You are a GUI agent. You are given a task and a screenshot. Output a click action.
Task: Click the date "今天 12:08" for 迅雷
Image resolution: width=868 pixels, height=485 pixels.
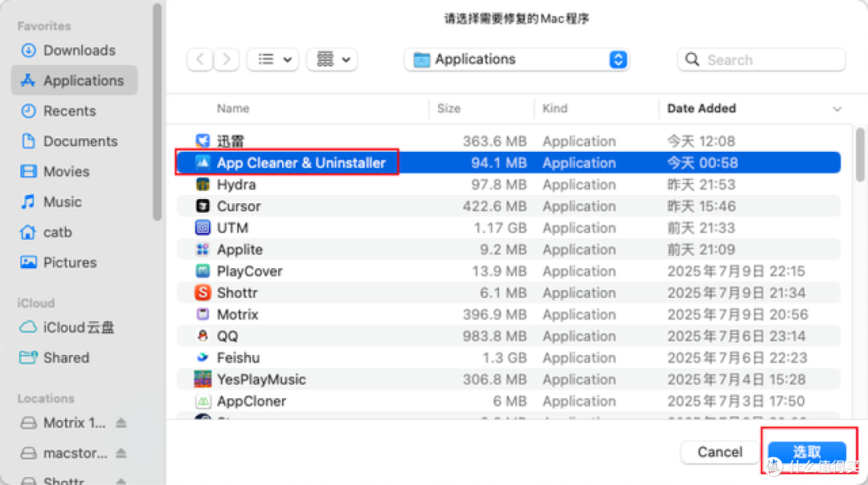[x=701, y=141]
